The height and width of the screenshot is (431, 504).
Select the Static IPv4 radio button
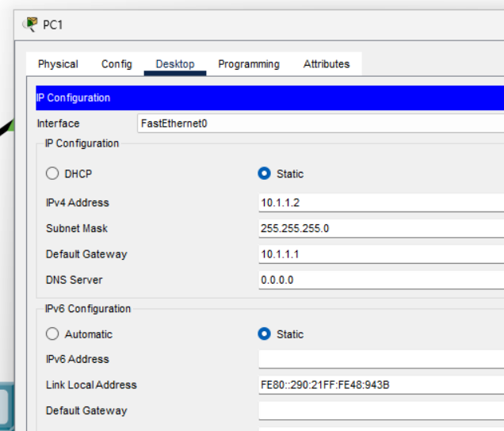coord(265,174)
